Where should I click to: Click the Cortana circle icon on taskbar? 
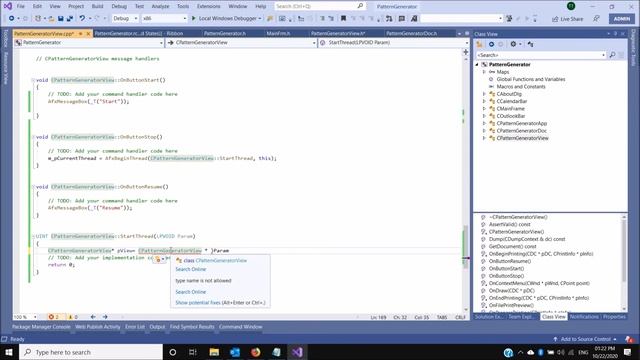(x=173, y=352)
